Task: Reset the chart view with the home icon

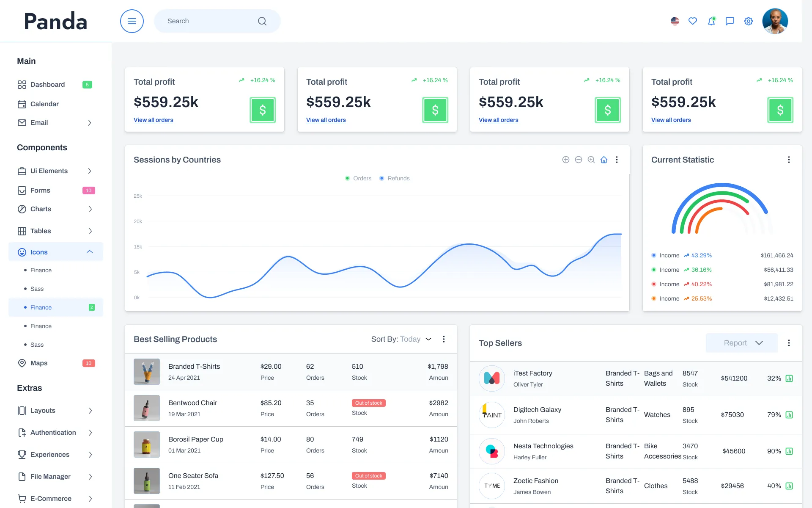Action: 604,160
